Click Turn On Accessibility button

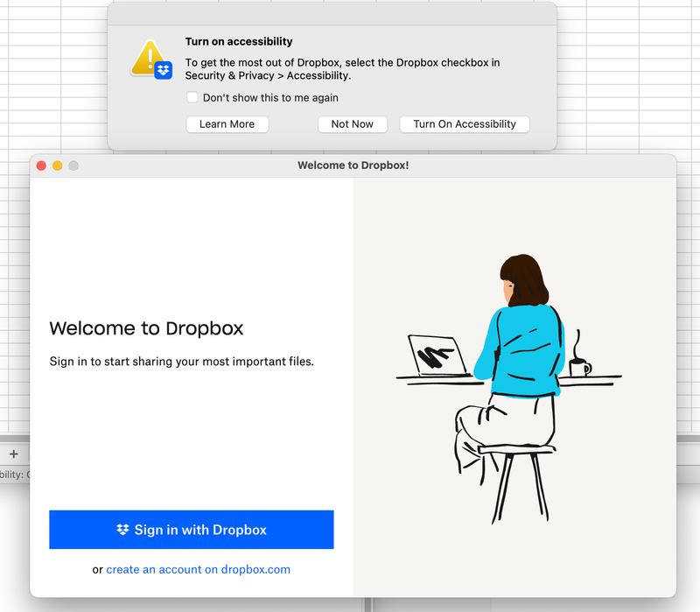465,124
